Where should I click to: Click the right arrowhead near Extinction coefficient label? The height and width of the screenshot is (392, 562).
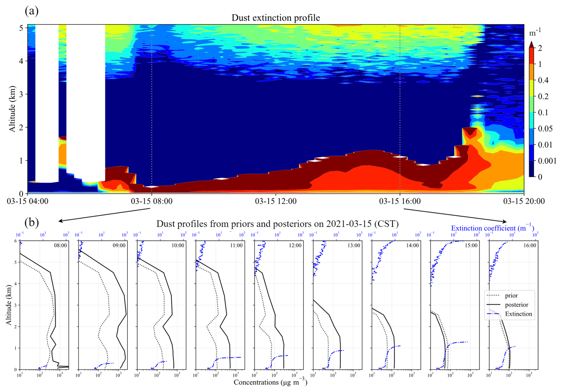point(504,222)
